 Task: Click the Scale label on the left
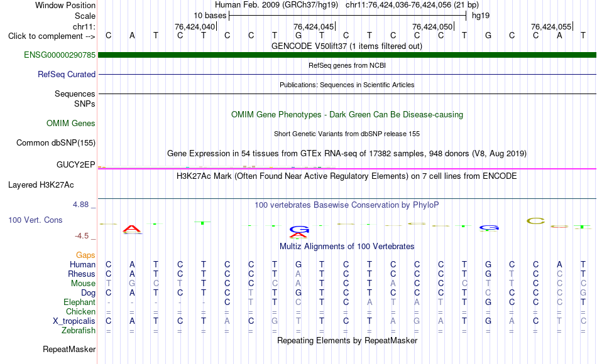[85, 16]
